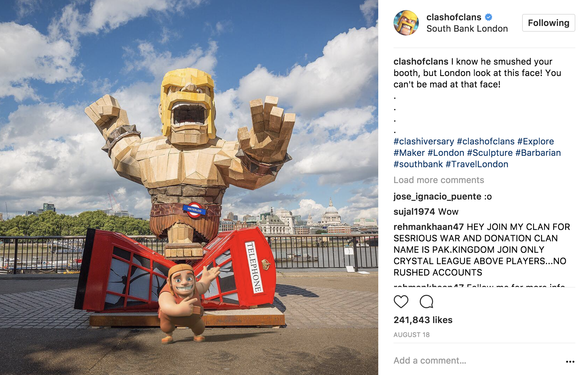Like the post with the heart icon
This screenshot has width=588, height=375.
point(401,302)
